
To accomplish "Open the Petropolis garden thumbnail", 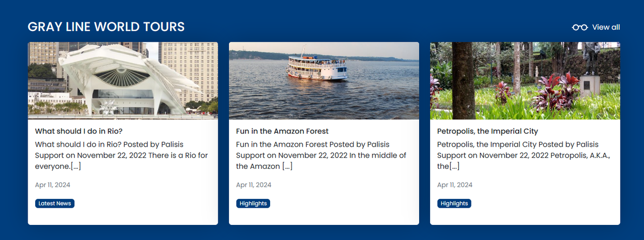I will click(525, 81).
